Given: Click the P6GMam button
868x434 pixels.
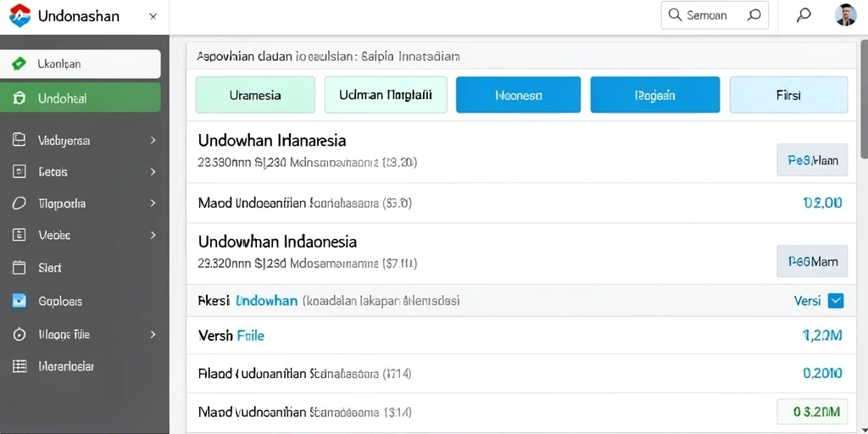Looking at the screenshot, I should tap(812, 261).
